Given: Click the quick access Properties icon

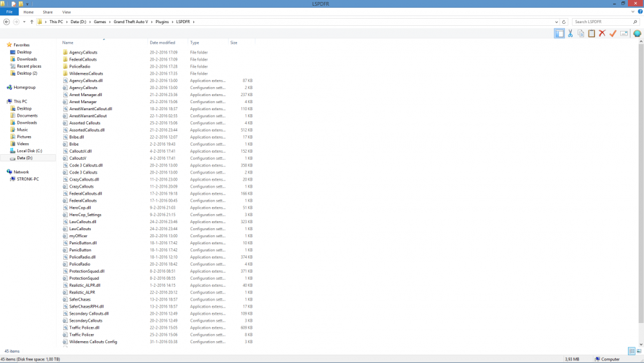Looking at the screenshot, I should (x=14, y=4).
